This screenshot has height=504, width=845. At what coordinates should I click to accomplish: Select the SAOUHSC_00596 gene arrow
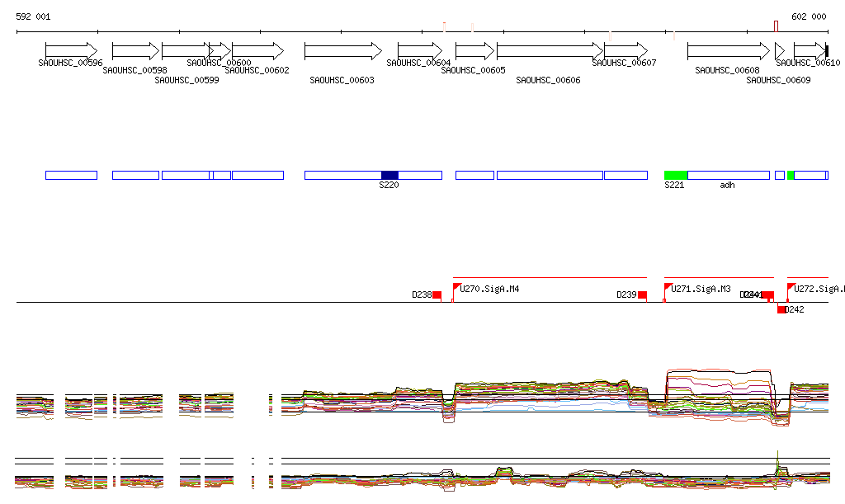pyautogui.click(x=71, y=51)
